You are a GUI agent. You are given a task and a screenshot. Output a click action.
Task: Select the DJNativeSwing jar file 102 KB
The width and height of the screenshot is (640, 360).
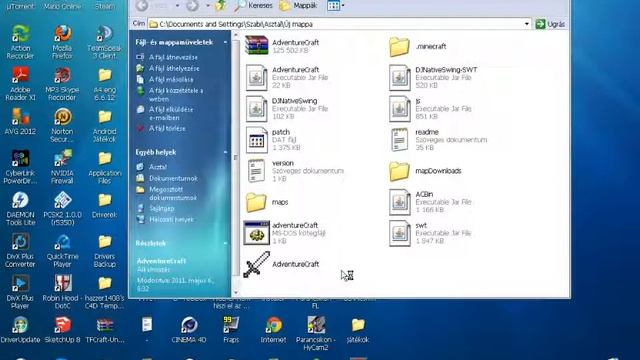(x=287, y=109)
